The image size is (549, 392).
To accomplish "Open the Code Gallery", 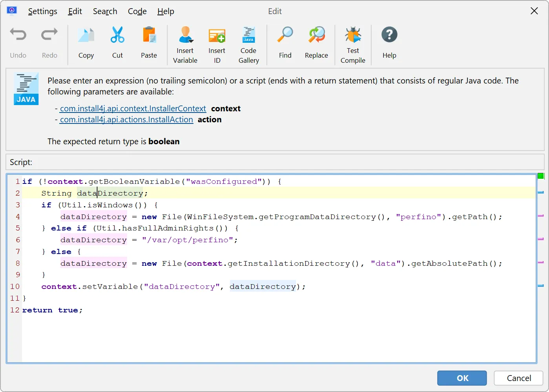I will 248,35.
